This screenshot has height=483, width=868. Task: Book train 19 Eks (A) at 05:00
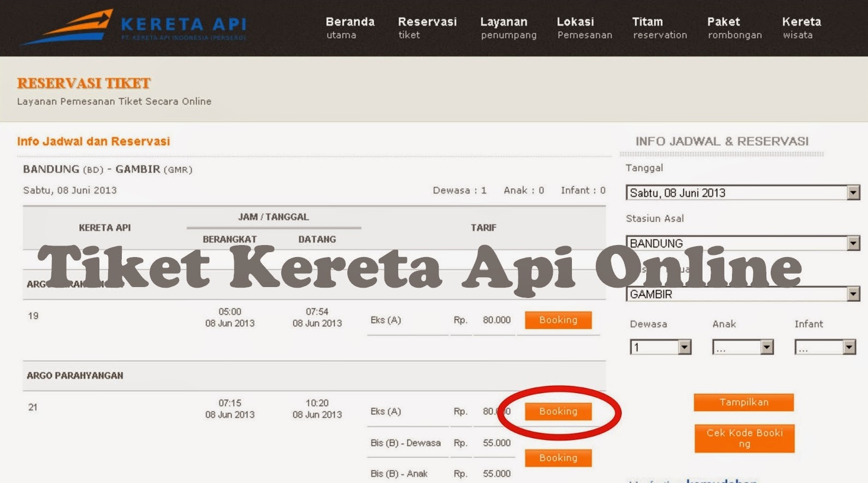click(x=558, y=320)
